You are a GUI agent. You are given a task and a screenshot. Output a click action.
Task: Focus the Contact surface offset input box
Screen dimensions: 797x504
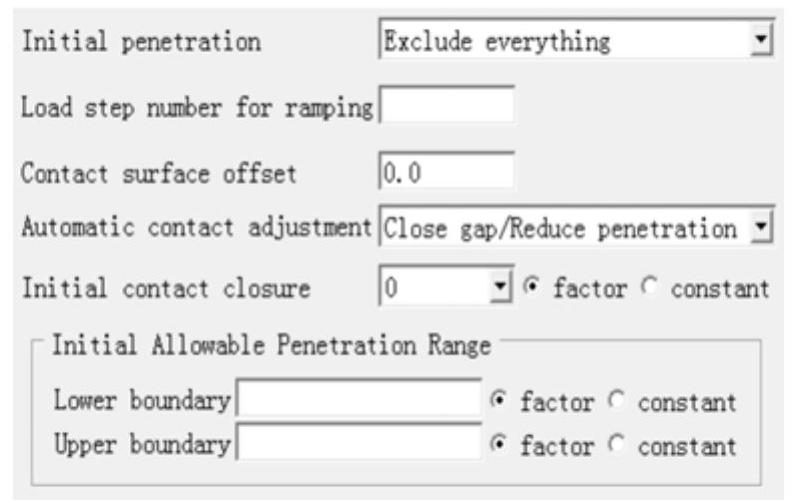tap(447, 171)
